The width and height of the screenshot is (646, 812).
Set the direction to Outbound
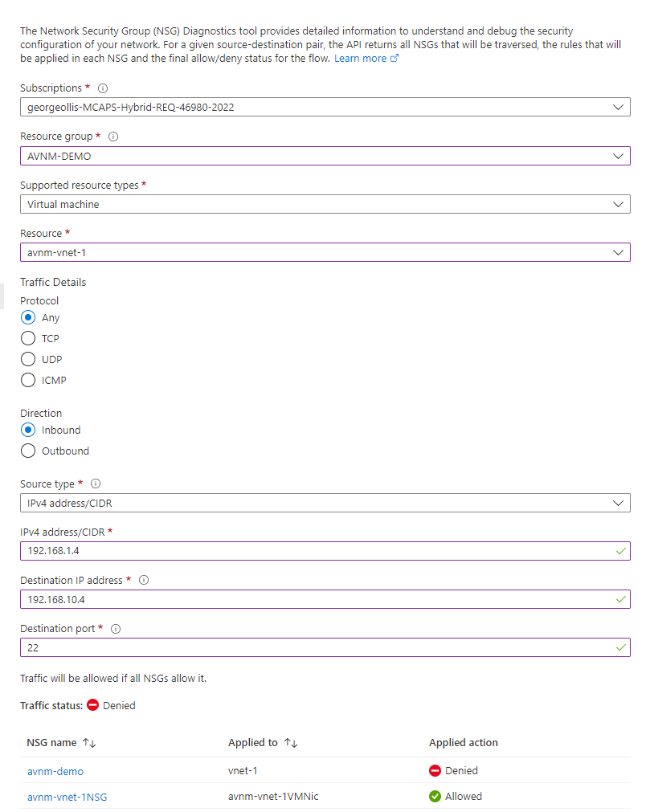click(x=28, y=451)
